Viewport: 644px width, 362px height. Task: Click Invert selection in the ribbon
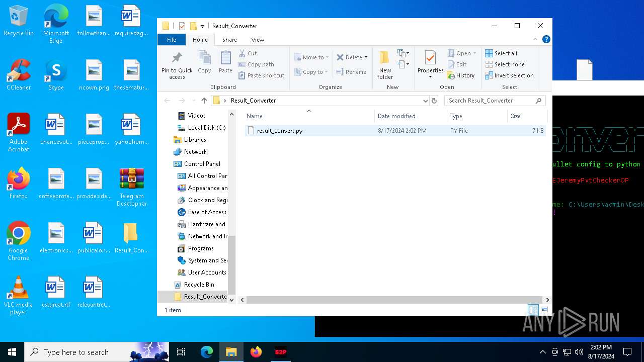click(x=509, y=75)
